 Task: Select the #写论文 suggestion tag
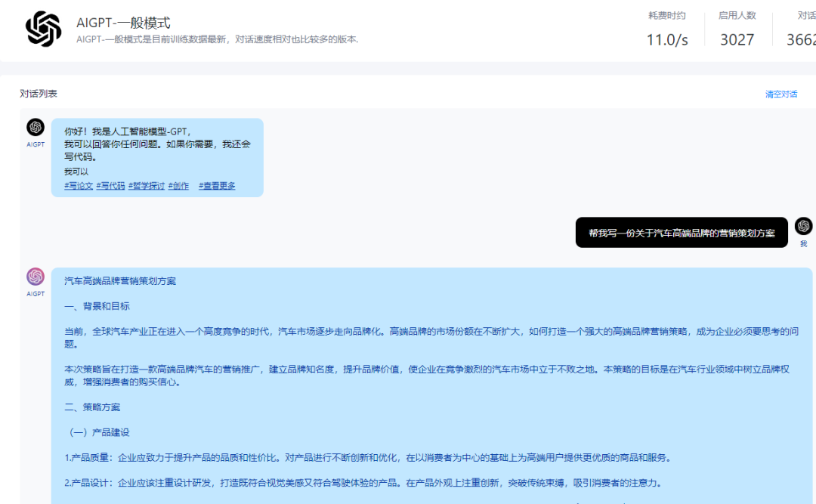(79, 186)
